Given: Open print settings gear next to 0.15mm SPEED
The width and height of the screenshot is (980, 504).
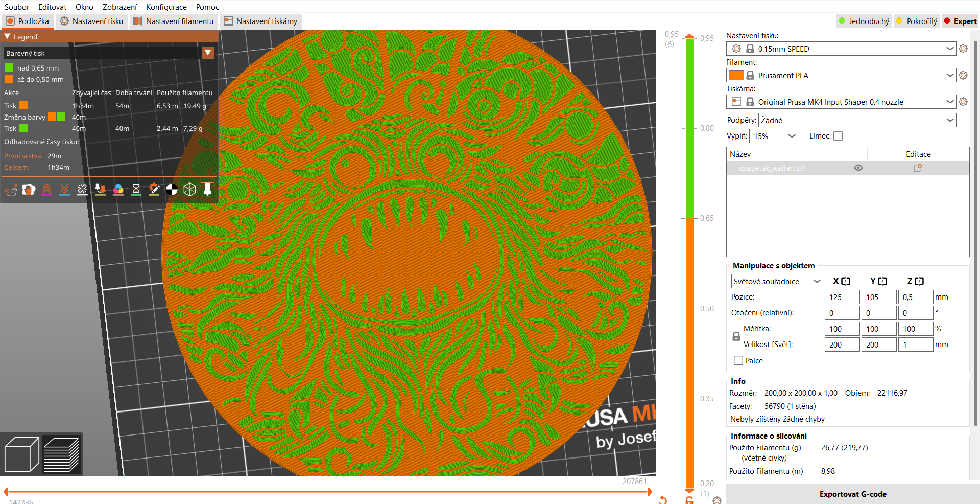Looking at the screenshot, I should click(963, 49).
